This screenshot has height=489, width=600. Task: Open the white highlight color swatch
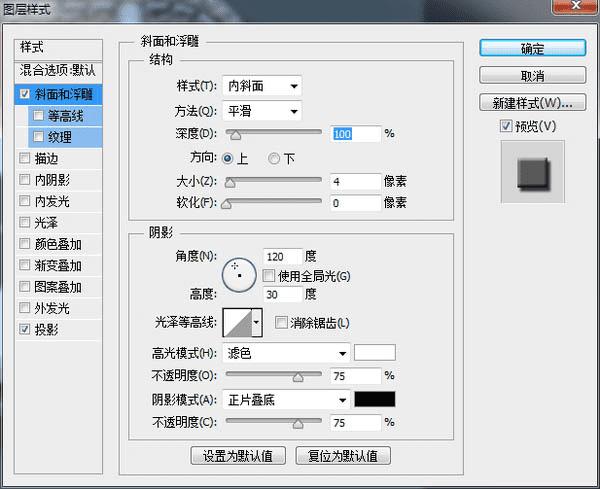tap(375, 352)
